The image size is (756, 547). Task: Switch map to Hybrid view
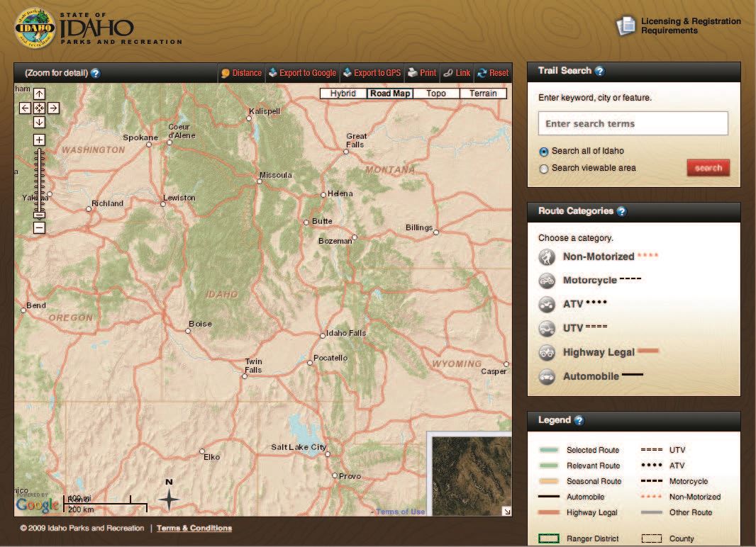(x=343, y=94)
